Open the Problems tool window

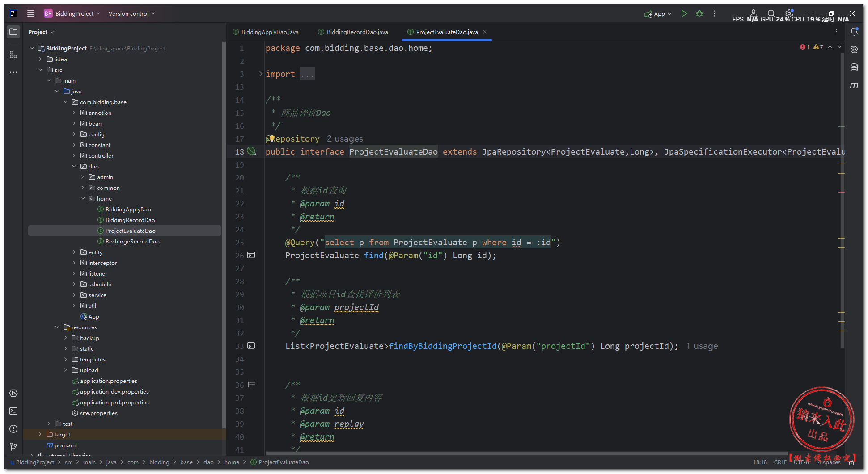[x=13, y=429]
